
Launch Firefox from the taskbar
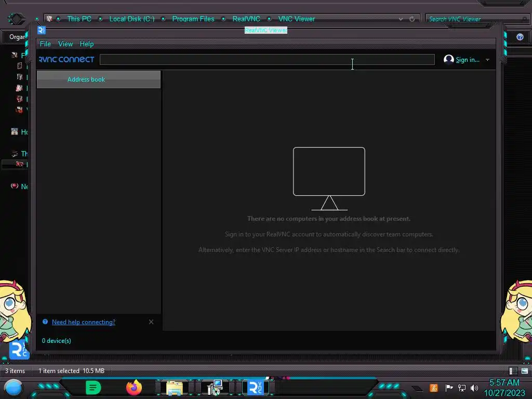coord(134,388)
